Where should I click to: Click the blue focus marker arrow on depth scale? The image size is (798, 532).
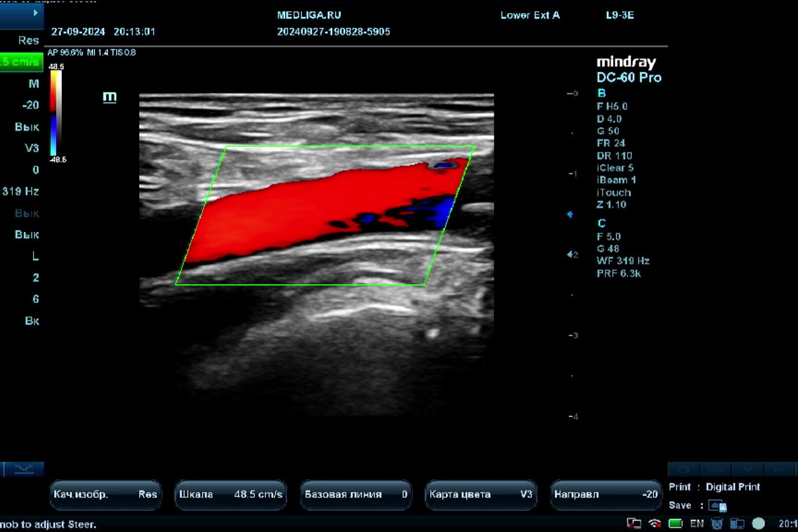[x=570, y=214]
